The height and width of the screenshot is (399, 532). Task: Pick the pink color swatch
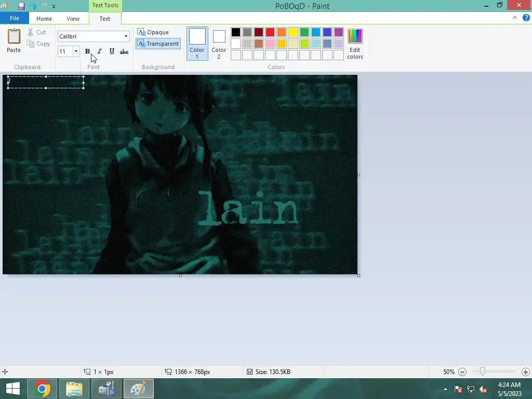(x=270, y=44)
